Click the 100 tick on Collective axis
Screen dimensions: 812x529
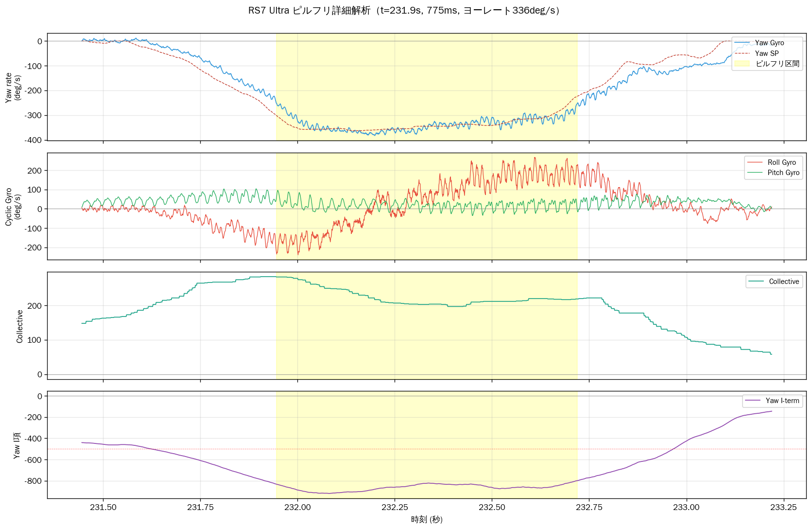click(x=36, y=340)
